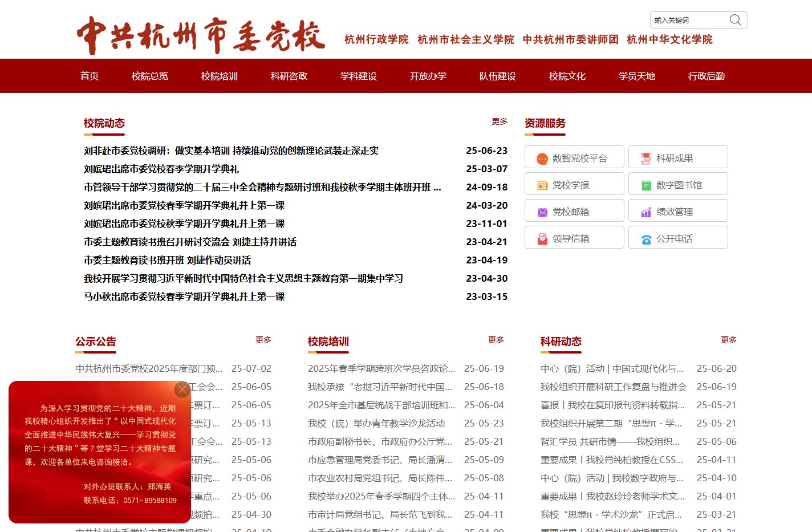Open 市农业农村局党组书记、局长陈伟... item
The image size is (812, 532).
380,478
